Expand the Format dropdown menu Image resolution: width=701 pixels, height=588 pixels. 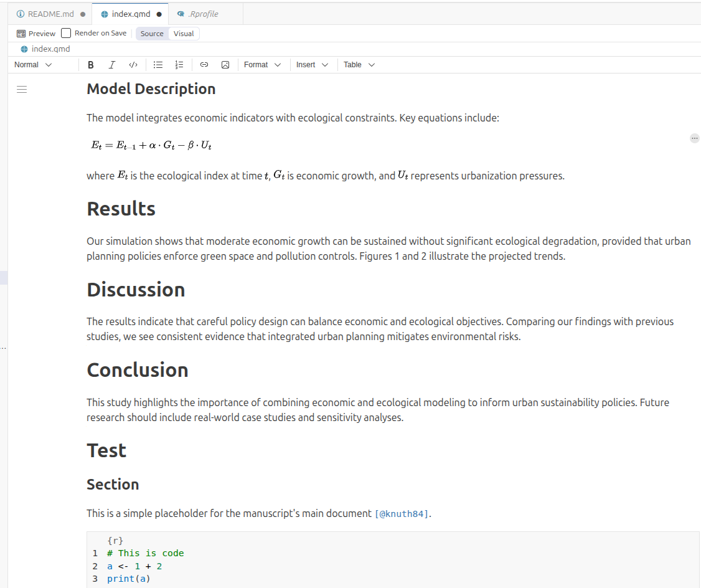pos(262,65)
